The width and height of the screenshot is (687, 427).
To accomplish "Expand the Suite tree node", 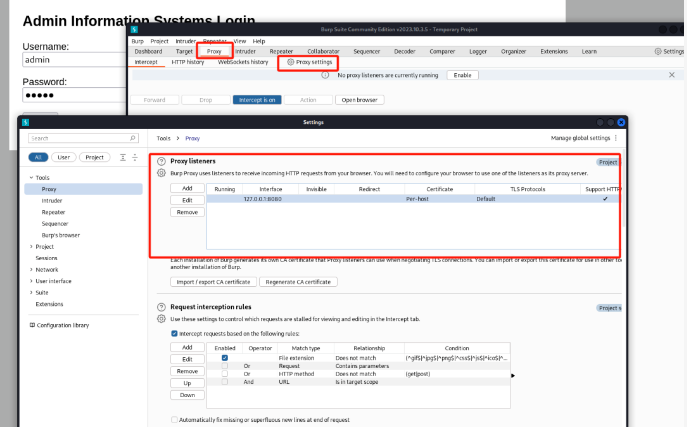I will 31,292.
